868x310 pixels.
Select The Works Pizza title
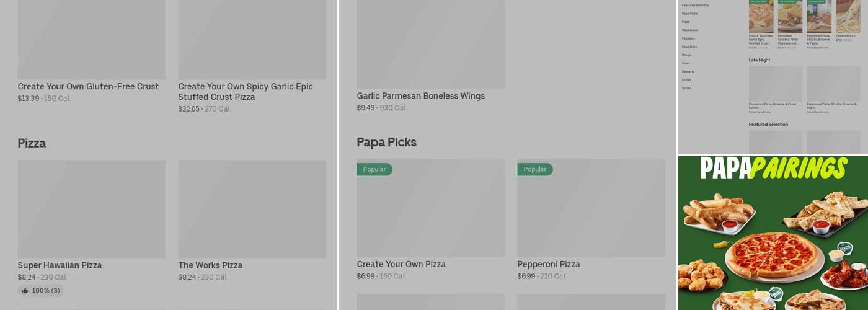tap(210, 265)
